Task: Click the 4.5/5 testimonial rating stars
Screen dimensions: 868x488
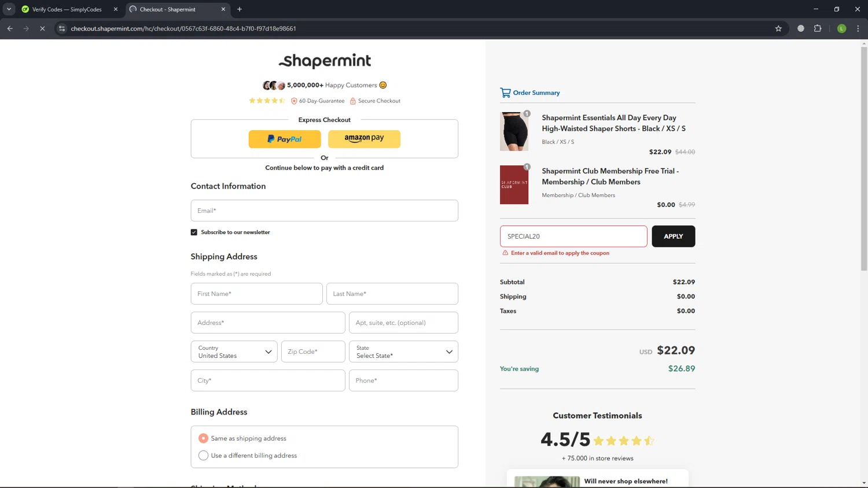Action: (624, 441)
